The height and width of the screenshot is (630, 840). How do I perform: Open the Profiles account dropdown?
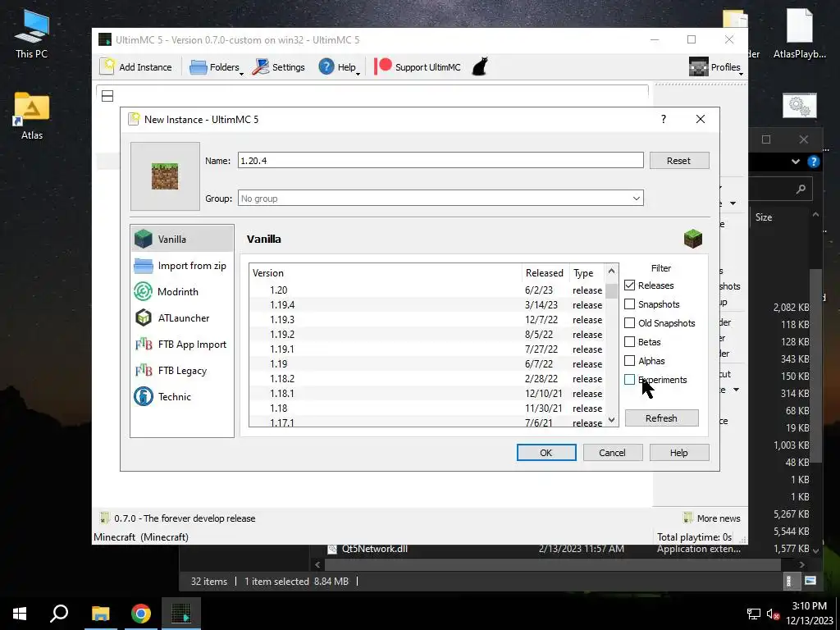[x=715, y=67]
